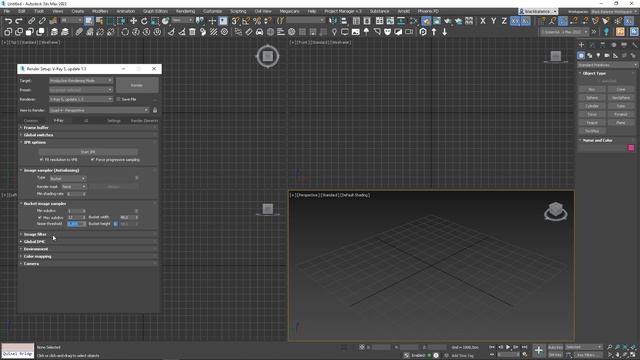Open the Phoenix FD menu
This screenshot has height=360, width=640.
pyautogui.click(x=428, y=11)
